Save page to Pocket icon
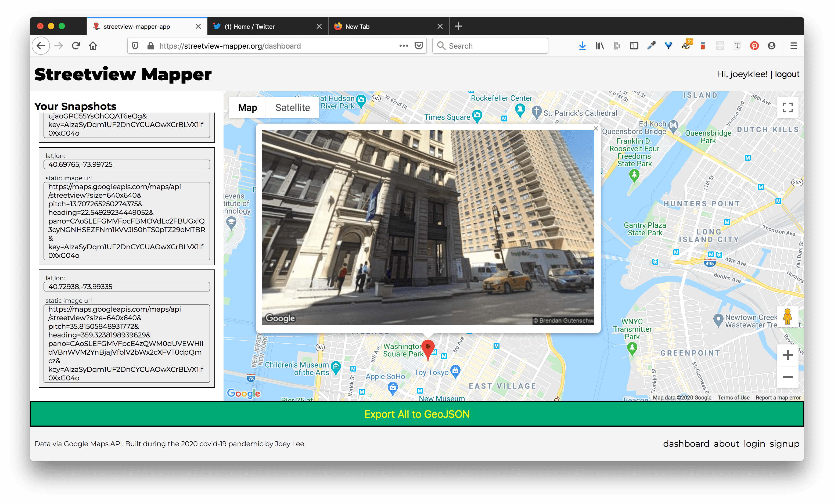This screenshot has height=504, width=834. (x=419, y=46)
